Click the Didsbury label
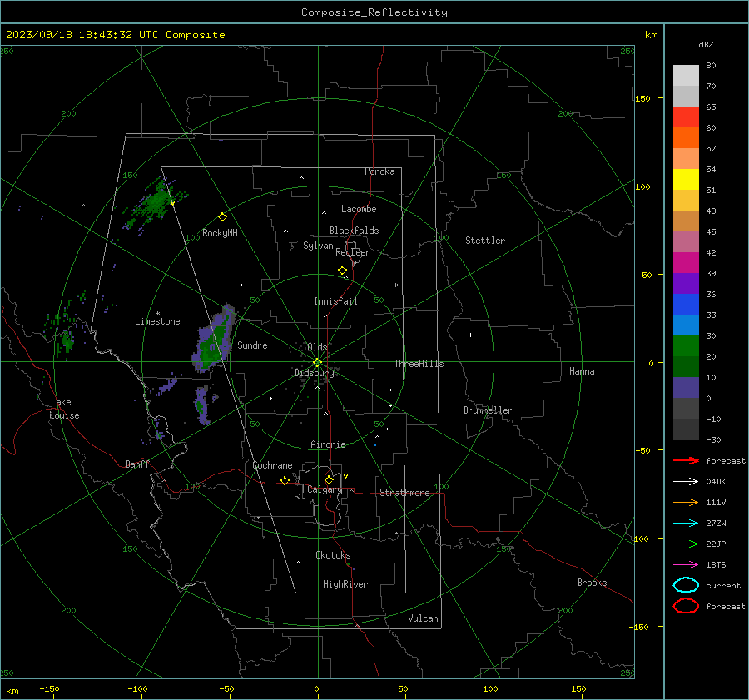This screenshot has width=749, height=700. (x=314, y=373)
